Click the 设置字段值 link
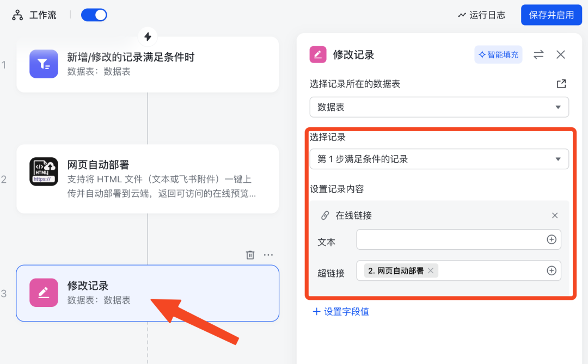588x364 pixels. pyautogui.click(x=340, y=311)
